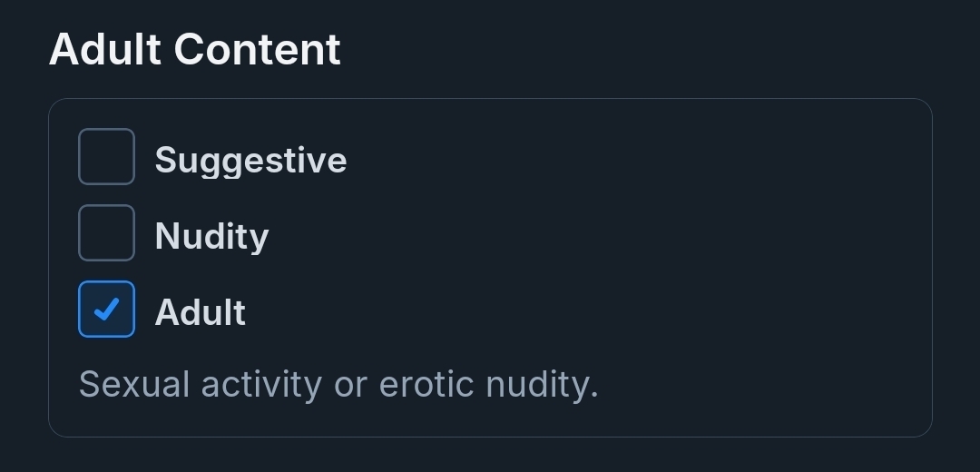Click the word or in the description
The width and height of the screenshot is (980, 472).
(x=350, y=385)
